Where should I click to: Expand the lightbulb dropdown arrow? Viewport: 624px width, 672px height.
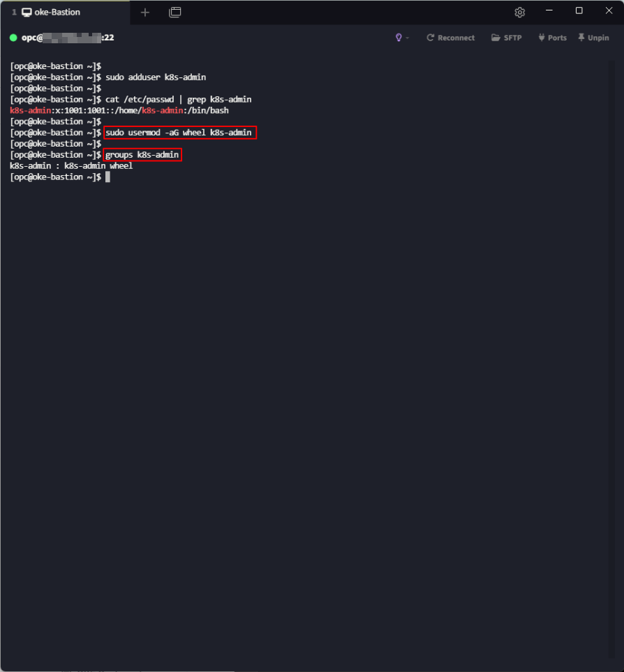click(408, 38)
